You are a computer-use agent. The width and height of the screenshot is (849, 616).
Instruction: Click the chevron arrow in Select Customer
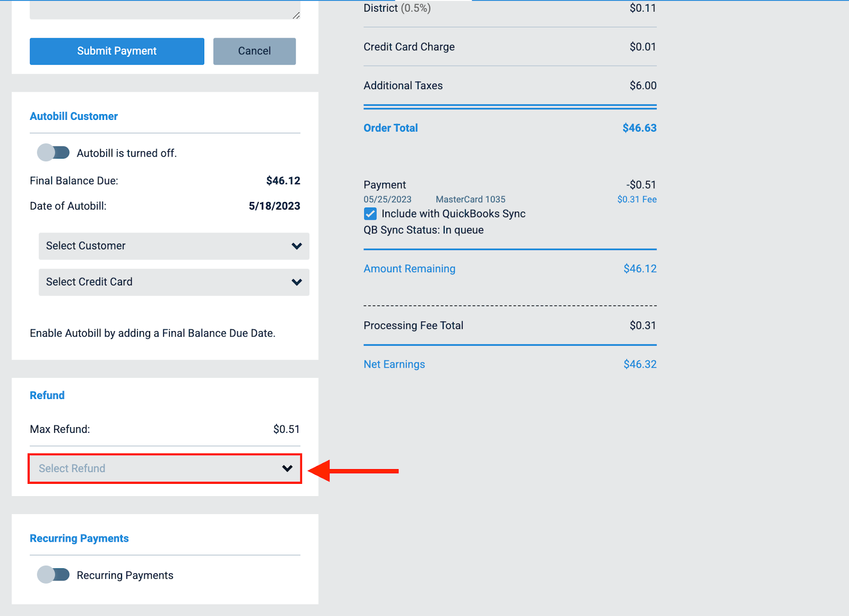tap(297, 246)
